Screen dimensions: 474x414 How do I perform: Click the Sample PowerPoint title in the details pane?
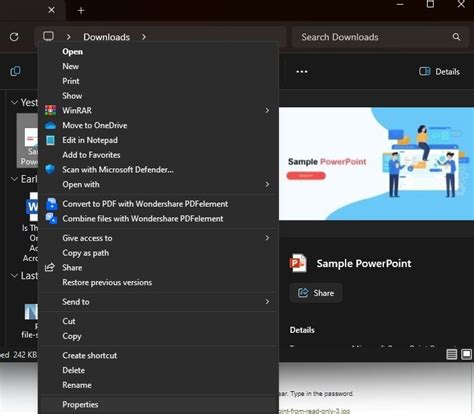pos(364,263)
